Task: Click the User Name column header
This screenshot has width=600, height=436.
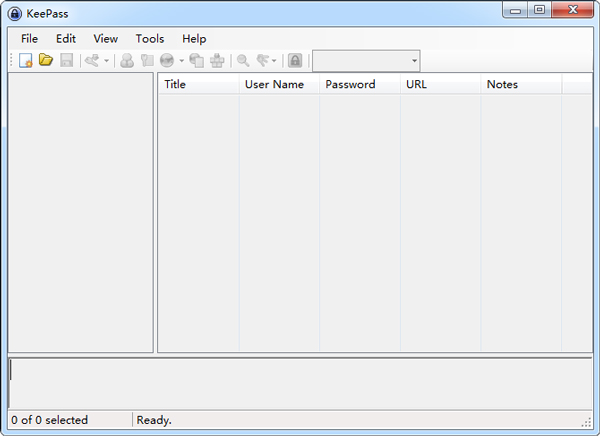Action: pos(278,84)
